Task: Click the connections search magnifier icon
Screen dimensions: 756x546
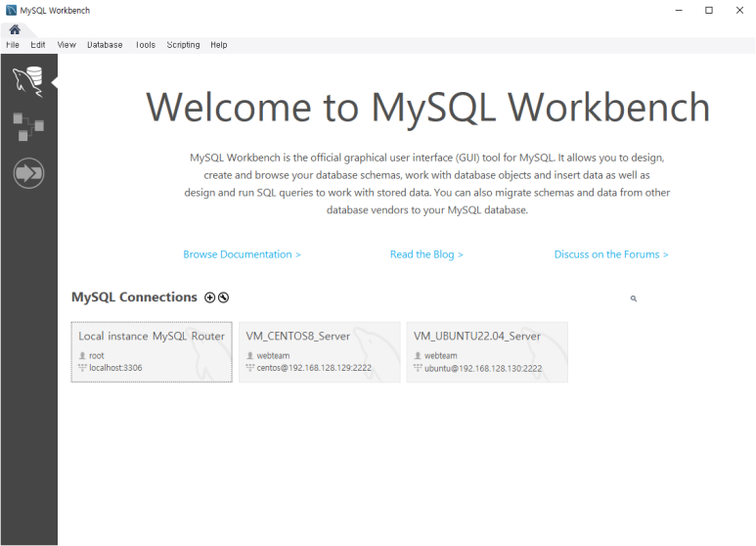Action: click(x=634, y=298)
